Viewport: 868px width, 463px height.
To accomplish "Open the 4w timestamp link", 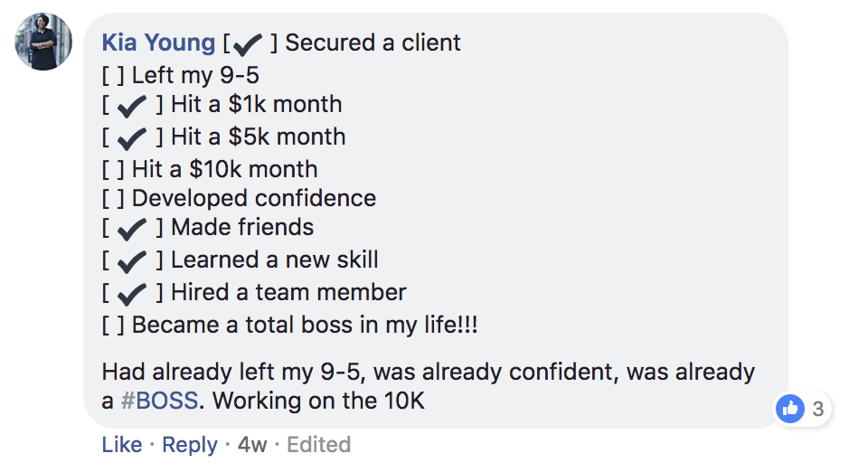I will tap(252, 445).
